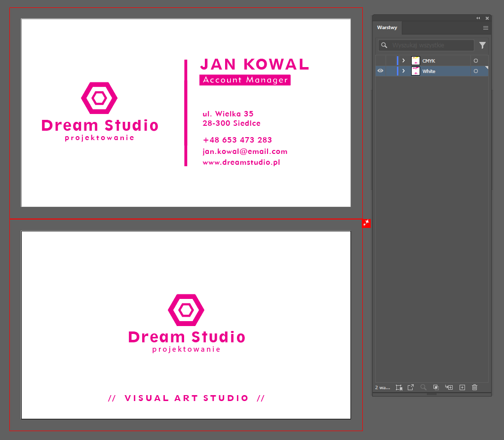The image size is (504, 440).
Task: Click the CMYK layer target circle
Action: click(x=476, y=61)
